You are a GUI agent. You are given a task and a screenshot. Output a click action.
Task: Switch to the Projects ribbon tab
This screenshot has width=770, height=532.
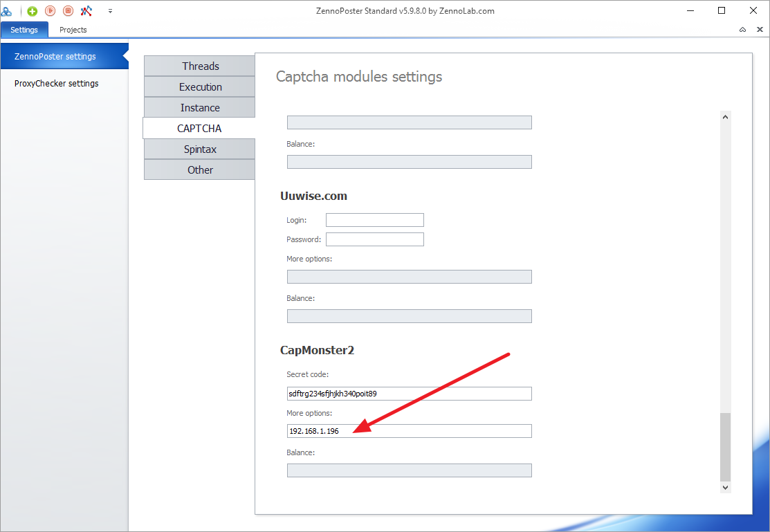[73, 30]
